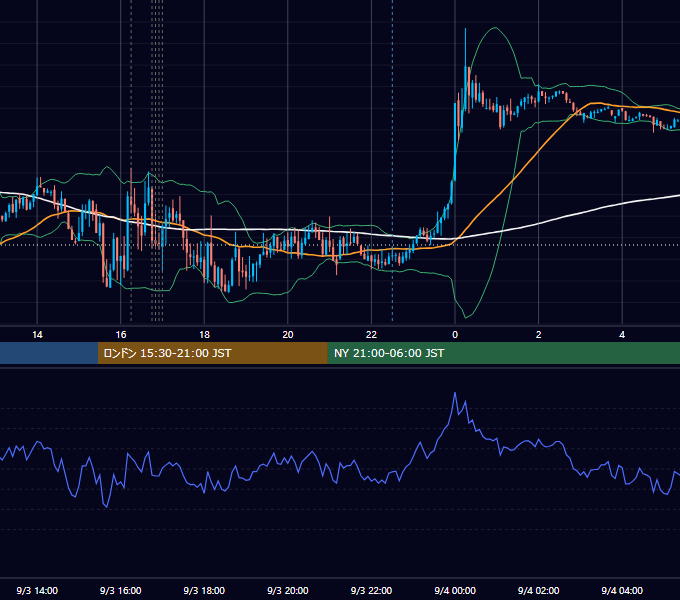Click the "9/3 16:00" date label on the lower axis
This screenshot has width=680, height=600.
(121, 591)
